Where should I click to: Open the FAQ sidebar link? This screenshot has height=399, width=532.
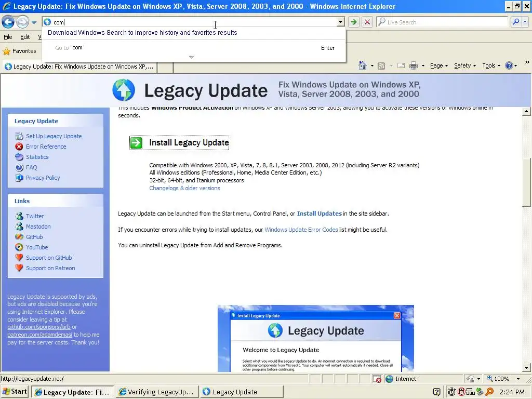tap(32, 167)
